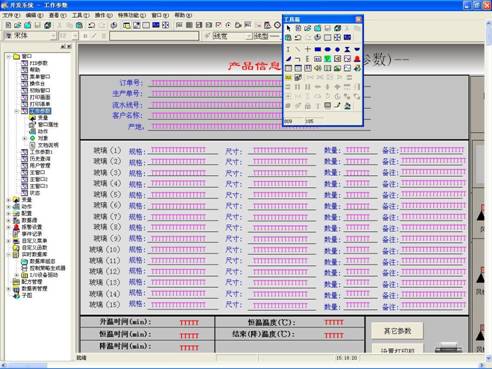Select the red alarm bell tool in toolbox
Image resolution: width=492 pixels, height=369 pixels.
pyautogui.click(x=357, y=59)
